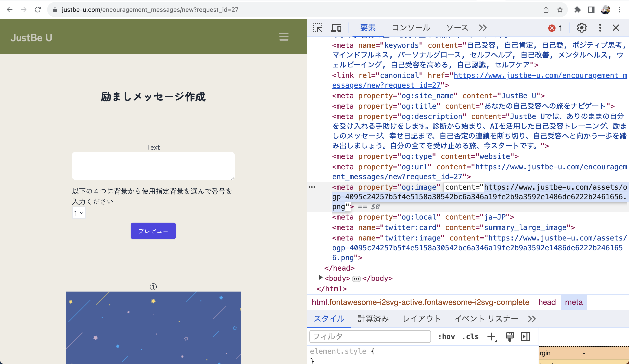
Task: Switch to the レイアウト pane tab
Action: point(422,319)
